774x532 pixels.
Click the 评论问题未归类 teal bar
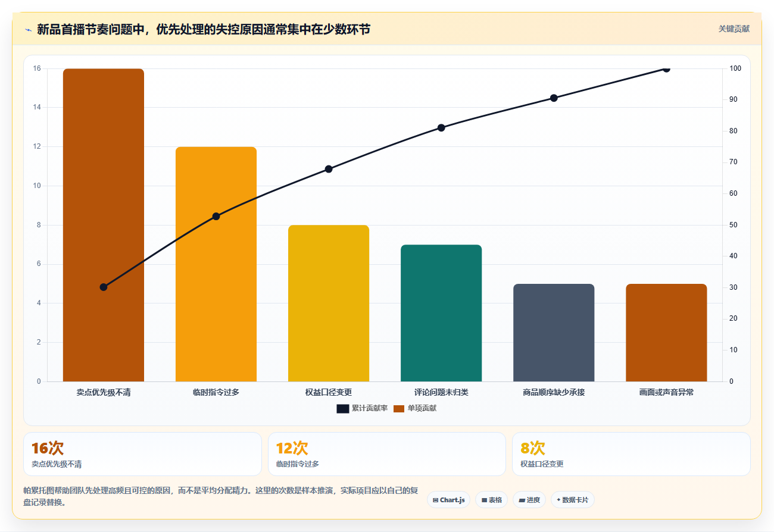(441, 313)
